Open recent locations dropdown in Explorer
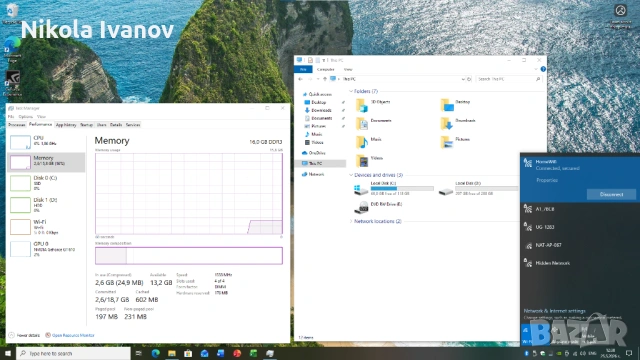 pos(318,79)
